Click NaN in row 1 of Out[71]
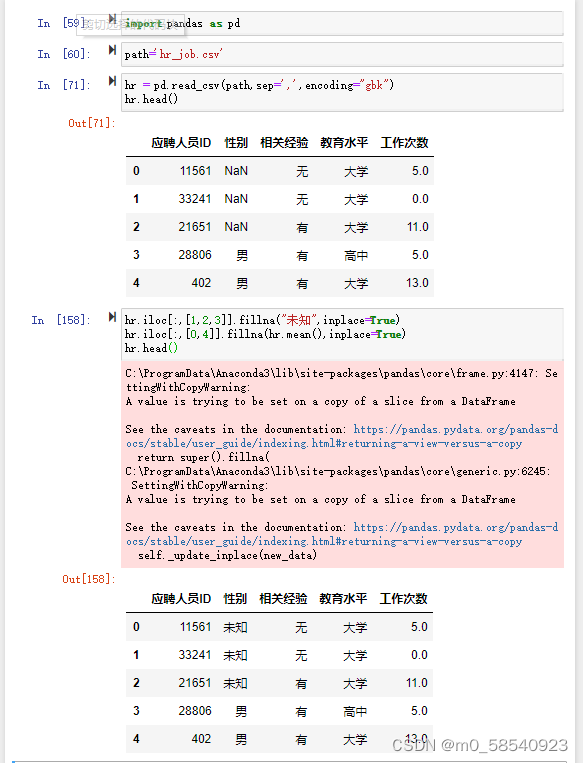This screenshot has width=583, height=763. (236, 199)
